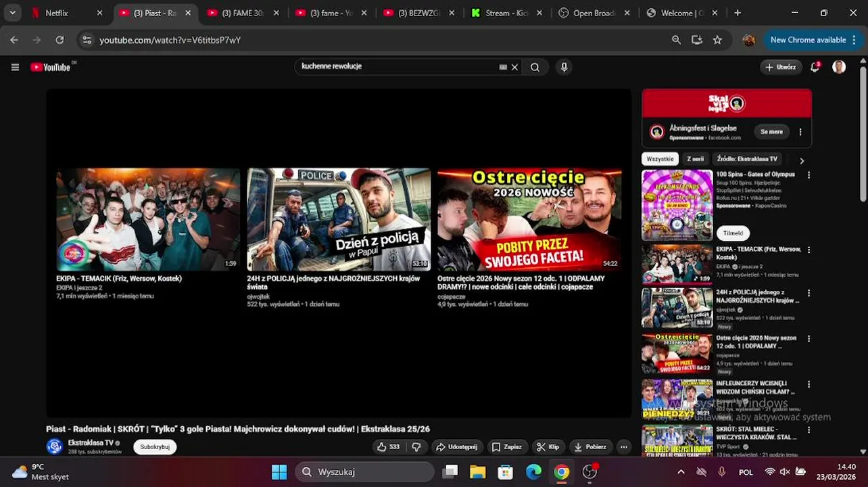This screenshot has height=487, width=868.
Task: Dislike the video with thumbs down
Action: 416,446
